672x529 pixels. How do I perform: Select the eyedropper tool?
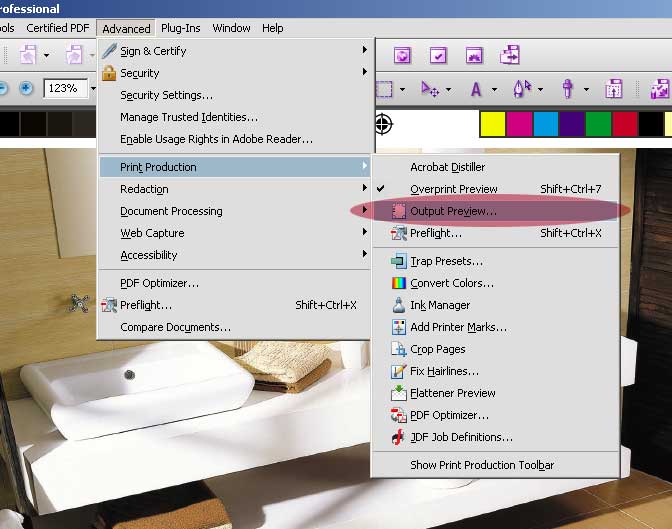[568, 89]
